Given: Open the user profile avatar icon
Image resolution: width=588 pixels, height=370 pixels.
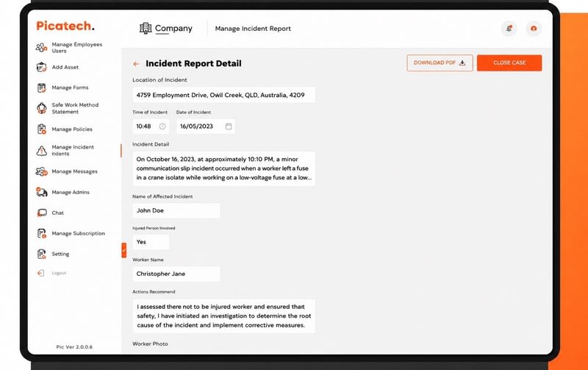Looking at the screenshot, I should pos(534,29).
